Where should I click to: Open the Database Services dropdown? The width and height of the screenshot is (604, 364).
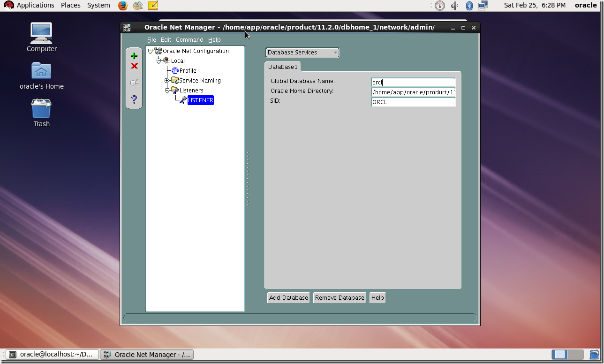pos(302,53)
